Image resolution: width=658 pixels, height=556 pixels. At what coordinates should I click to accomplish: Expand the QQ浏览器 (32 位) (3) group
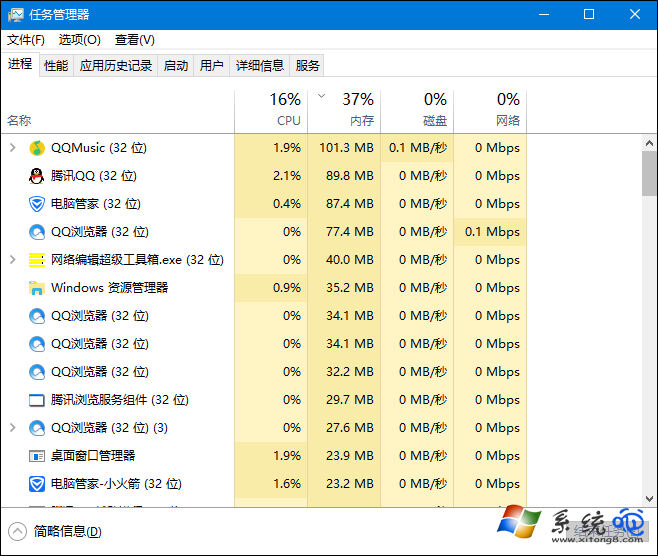point(13,428)
